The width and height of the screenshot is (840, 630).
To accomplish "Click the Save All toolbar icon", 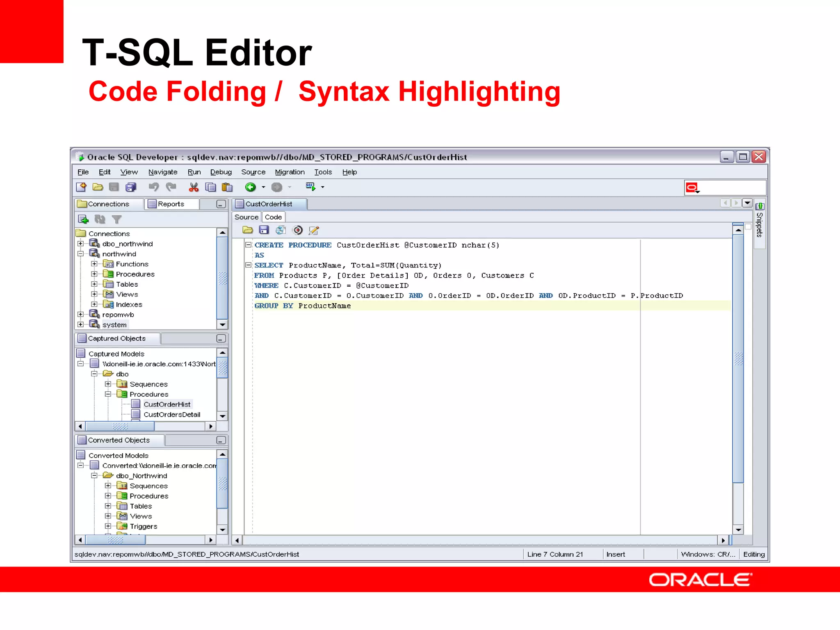I will 131,187.
